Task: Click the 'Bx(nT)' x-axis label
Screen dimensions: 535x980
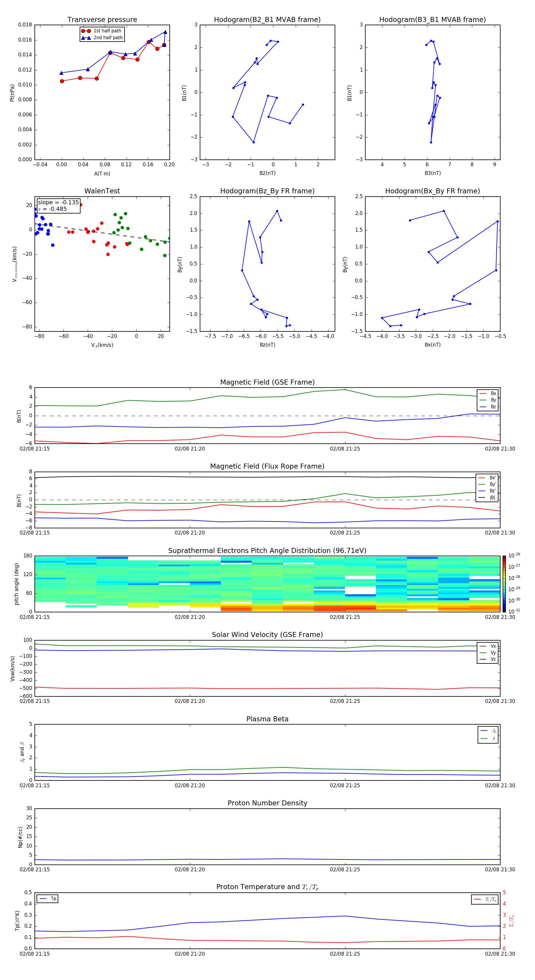Action: [x=432, y=345]
